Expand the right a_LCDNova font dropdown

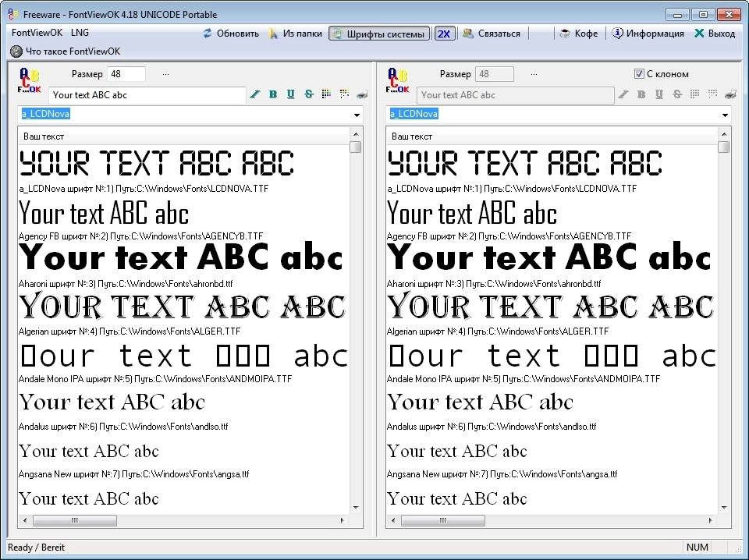(725, 115)
